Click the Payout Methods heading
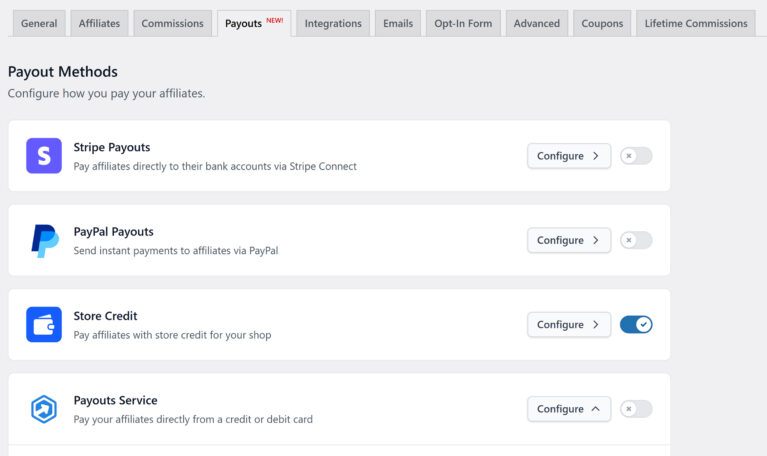767x456 pixels. (x=63, y=72)
